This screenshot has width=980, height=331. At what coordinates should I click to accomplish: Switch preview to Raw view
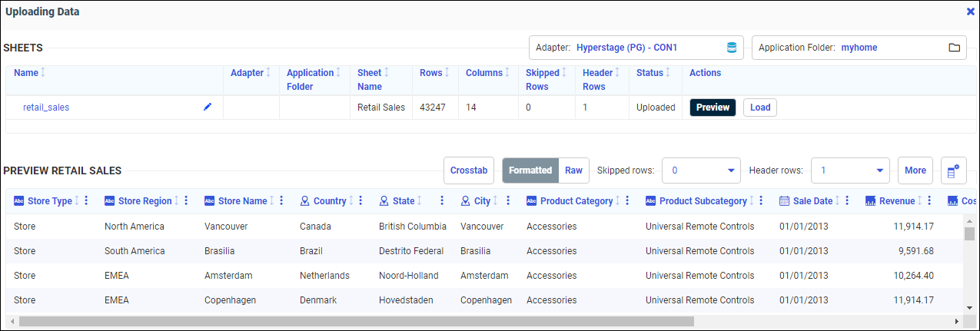[573, 170]
